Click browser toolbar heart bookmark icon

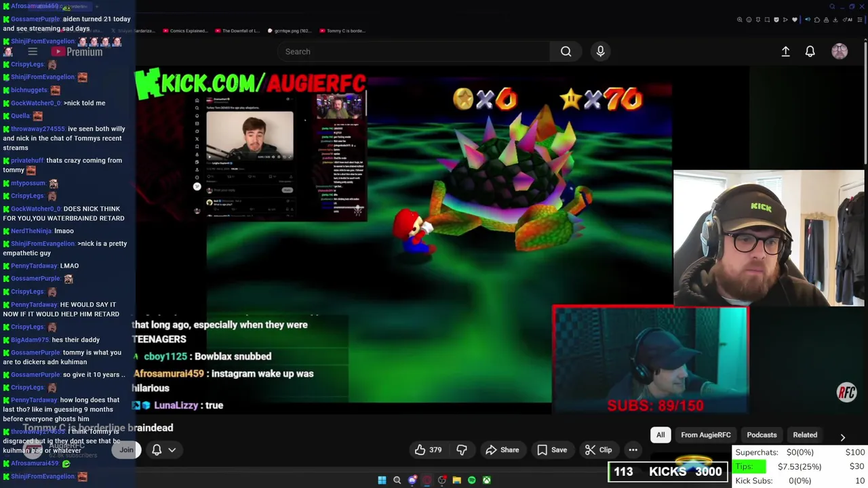click(x=795, y=20)
